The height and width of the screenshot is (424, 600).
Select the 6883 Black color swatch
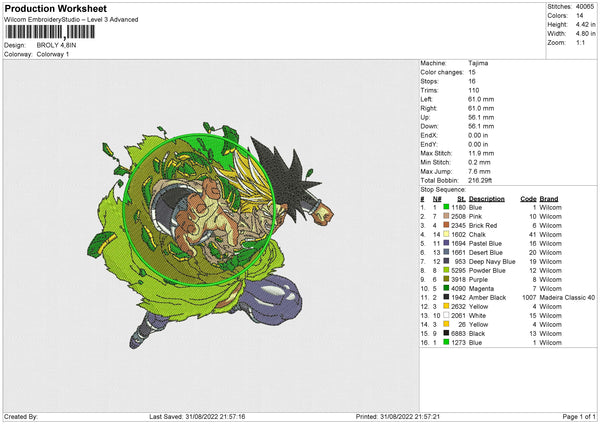pos(446,333)
